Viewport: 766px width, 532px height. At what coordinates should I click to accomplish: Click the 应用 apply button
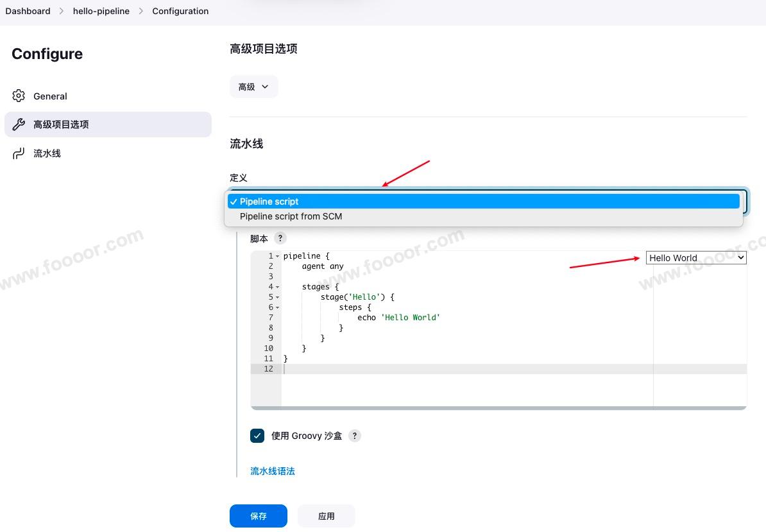point(326,516)
